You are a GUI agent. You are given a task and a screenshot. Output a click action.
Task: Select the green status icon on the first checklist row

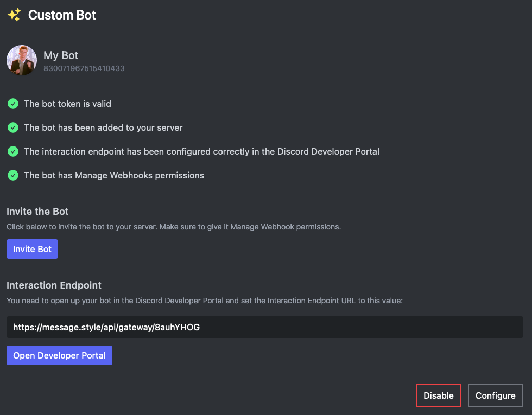pyautogui.click(x=12, y=104)
